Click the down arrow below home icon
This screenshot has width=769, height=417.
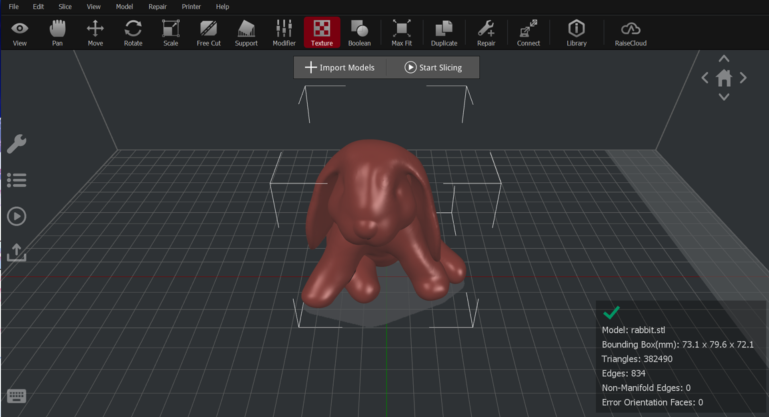[x=724, y=97]
